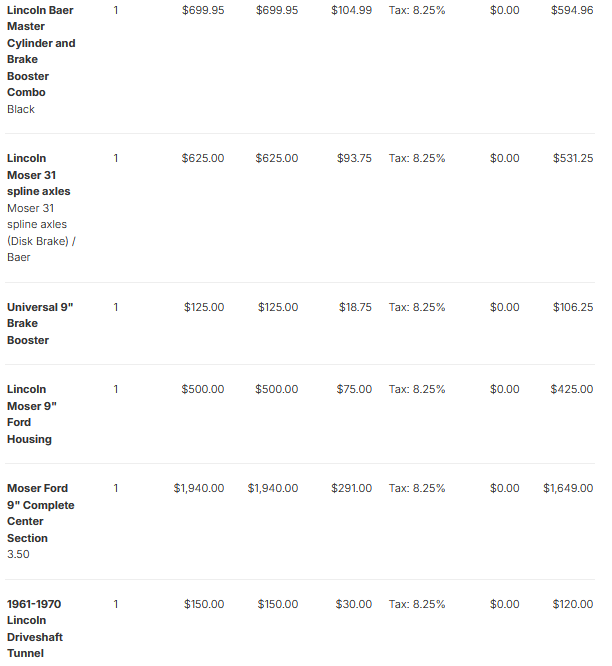
Task: Select the $425.00 Ford Housing total
Action: pos(572,389)
